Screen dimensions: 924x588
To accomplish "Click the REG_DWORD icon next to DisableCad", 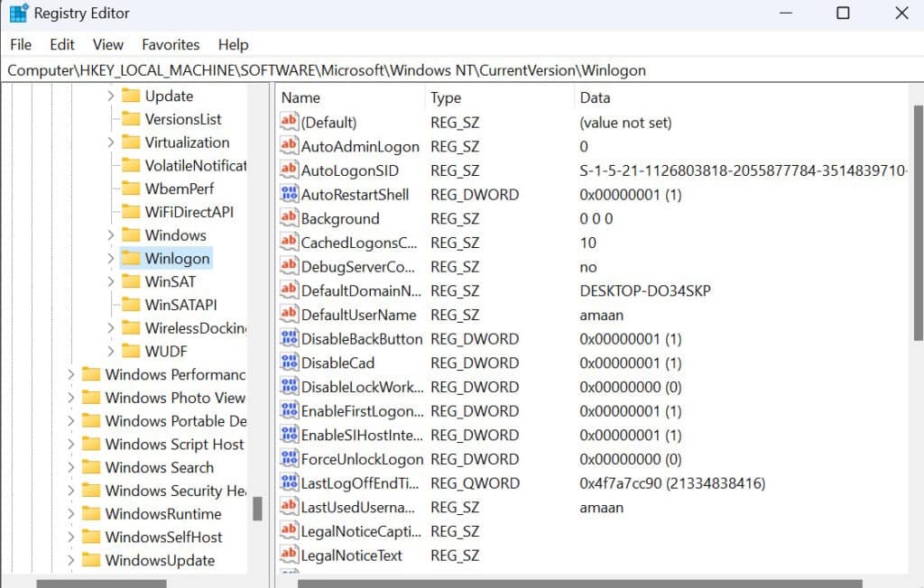I will pos(289,363).
